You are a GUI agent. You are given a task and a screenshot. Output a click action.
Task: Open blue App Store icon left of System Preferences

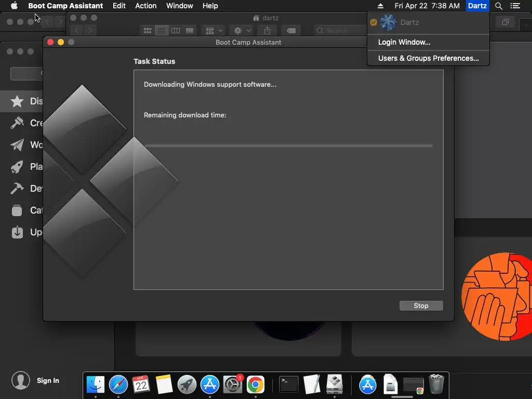(x=210, y=384)
